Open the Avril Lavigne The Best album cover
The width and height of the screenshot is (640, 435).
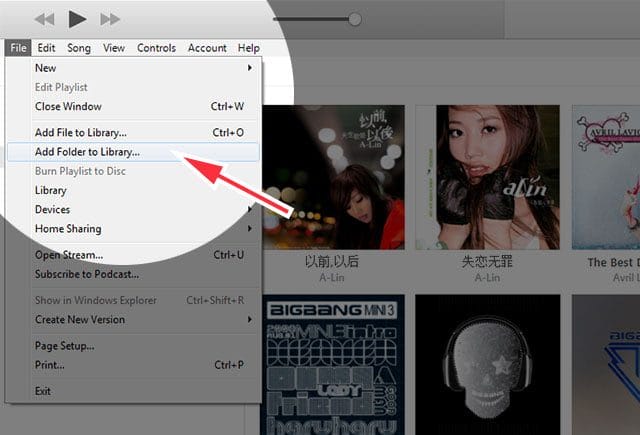tap(606, 177)
